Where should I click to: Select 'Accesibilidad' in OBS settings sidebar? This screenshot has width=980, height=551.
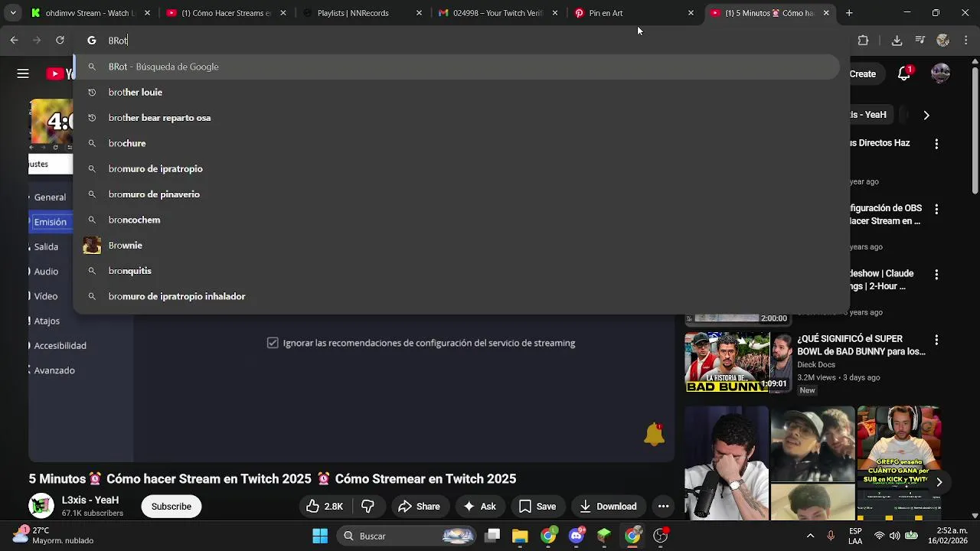[x=60, y=346]
